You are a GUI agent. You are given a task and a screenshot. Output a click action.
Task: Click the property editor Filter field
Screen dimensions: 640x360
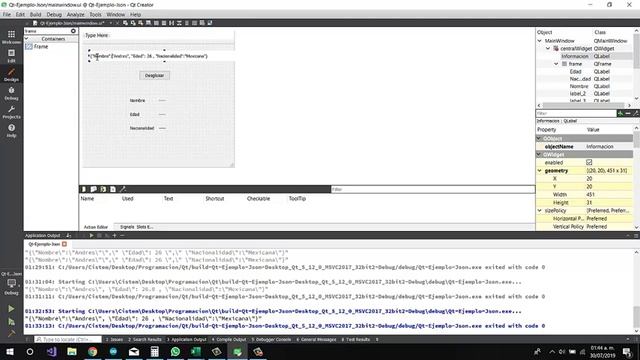coord(576,113)
